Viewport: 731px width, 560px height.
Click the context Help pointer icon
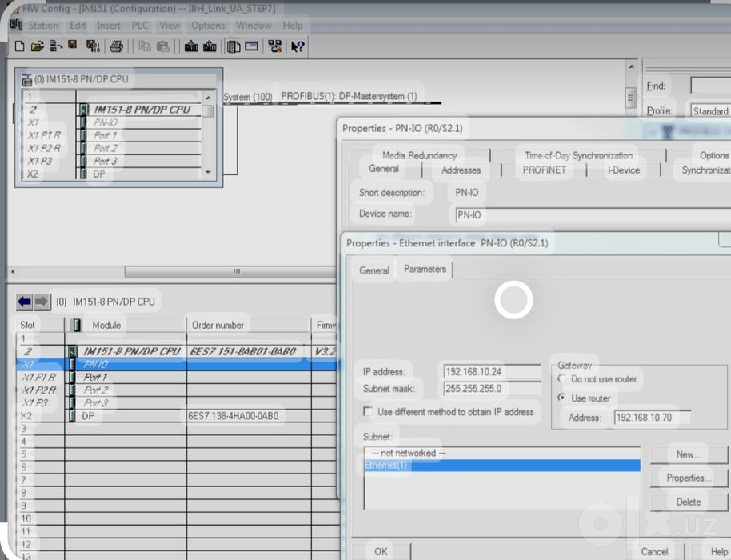click(298, 46)
